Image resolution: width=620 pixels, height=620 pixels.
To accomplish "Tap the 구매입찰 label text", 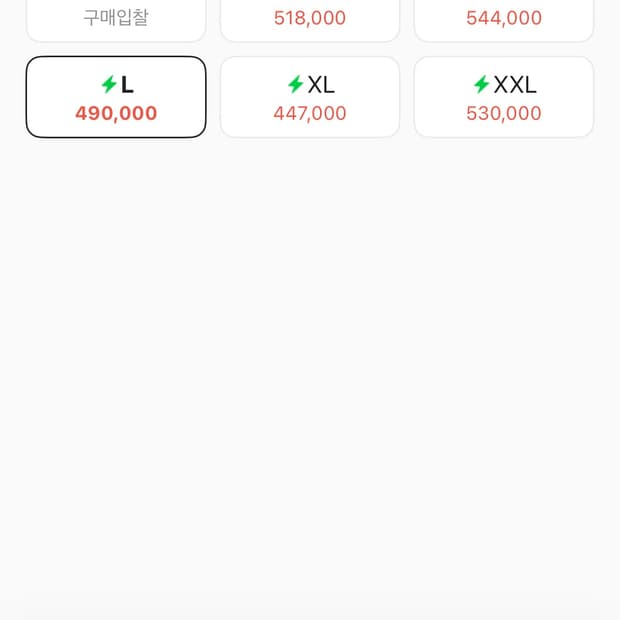I will tap(116, 18).
